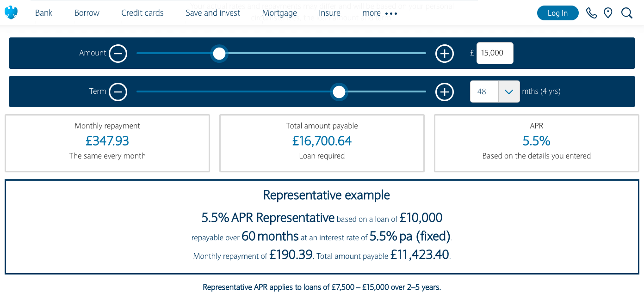Open the branch finder location icon
The height and width of the screenshot is (305, 644).
point(608,13)
